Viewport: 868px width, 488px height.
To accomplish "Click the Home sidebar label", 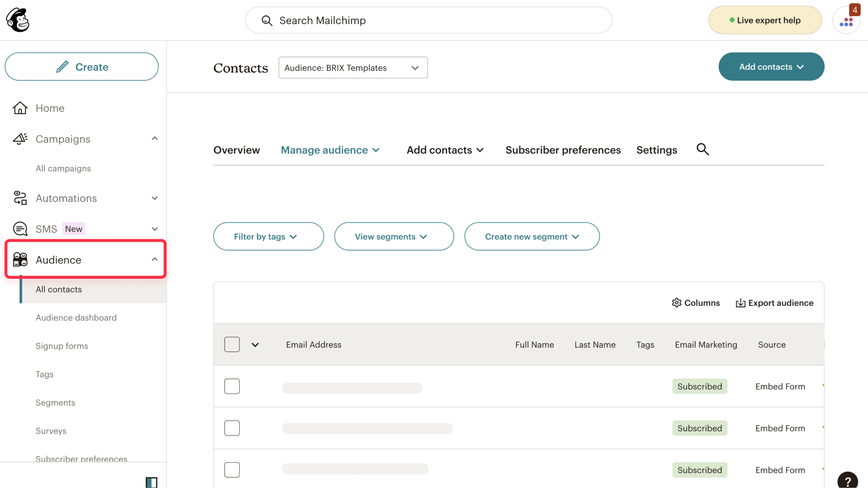I will coord(50,108).
